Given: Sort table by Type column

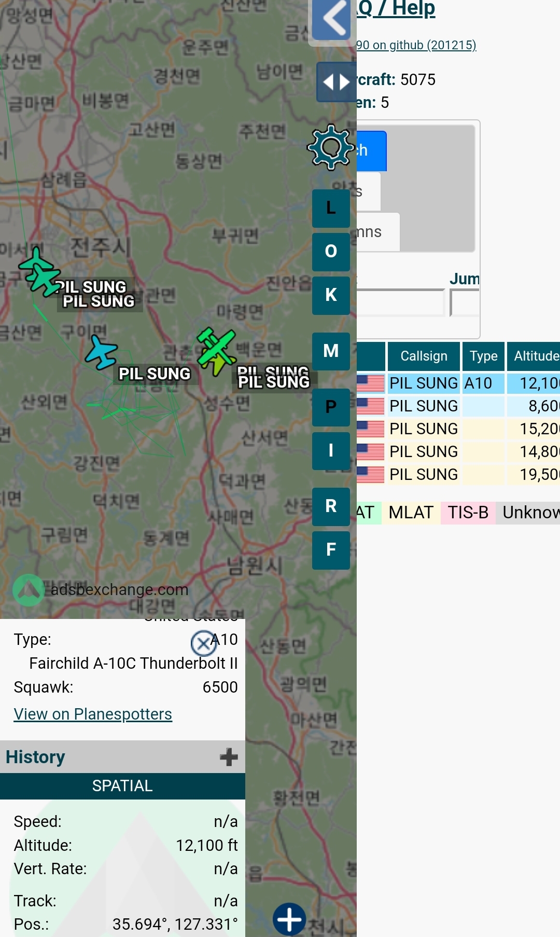Looking at the screenshot, I should click(x=483, y=356).
